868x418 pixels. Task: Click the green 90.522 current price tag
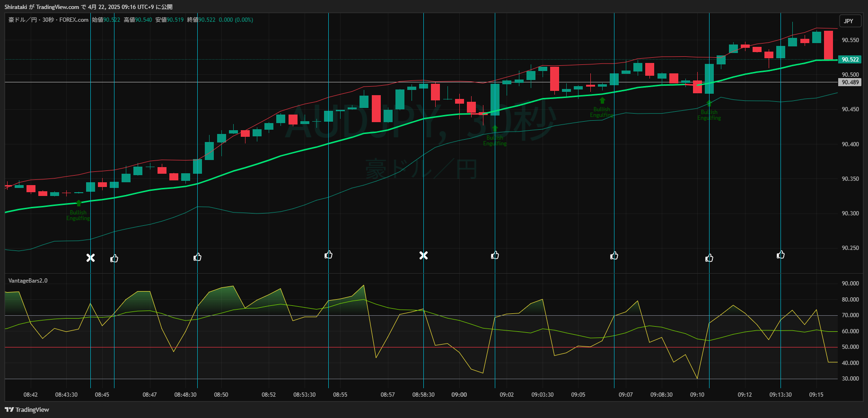[x=850, y=60]
